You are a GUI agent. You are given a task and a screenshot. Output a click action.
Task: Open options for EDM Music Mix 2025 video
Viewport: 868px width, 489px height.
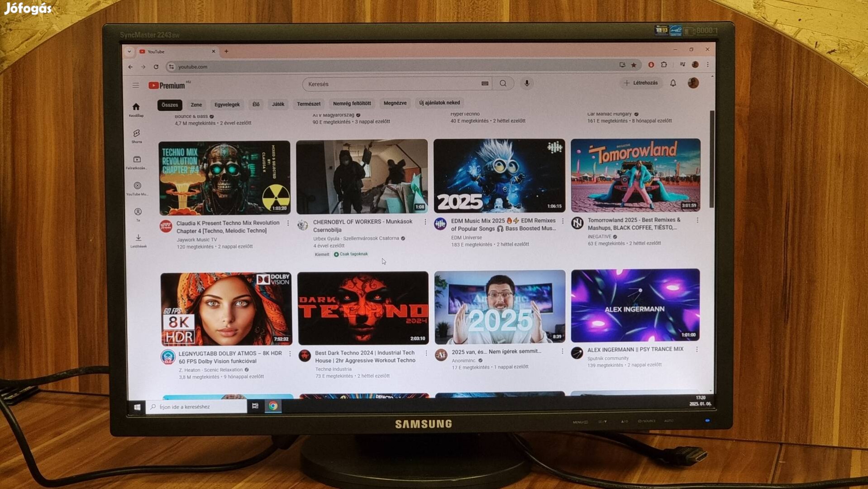(x=563, y=221)
